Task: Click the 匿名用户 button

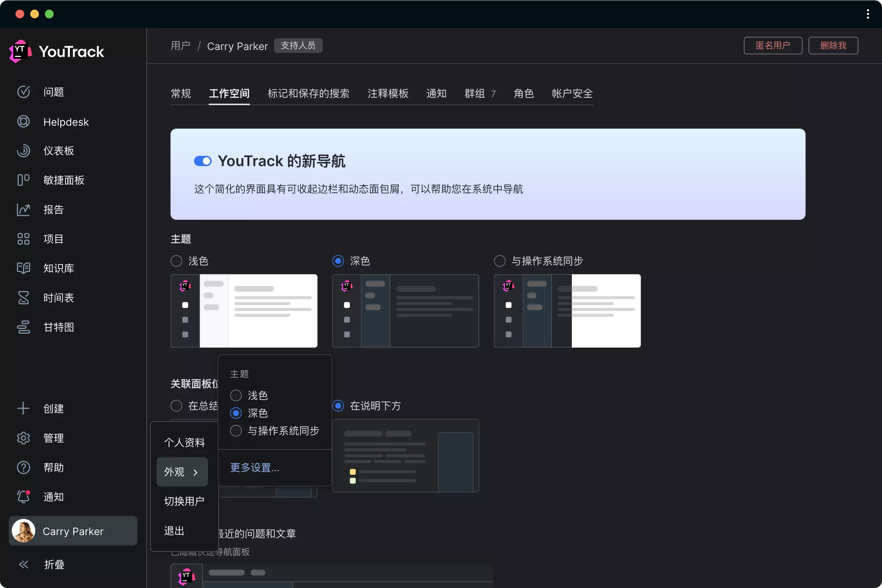Action: click(x=772, y=45)
